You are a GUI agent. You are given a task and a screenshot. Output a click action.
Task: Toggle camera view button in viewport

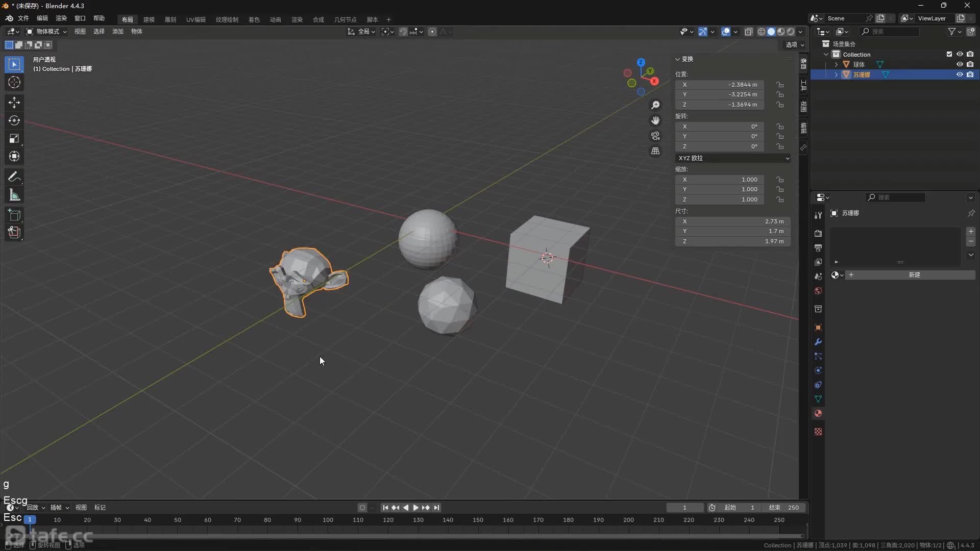pyautogui.click(x=655, y=136)
